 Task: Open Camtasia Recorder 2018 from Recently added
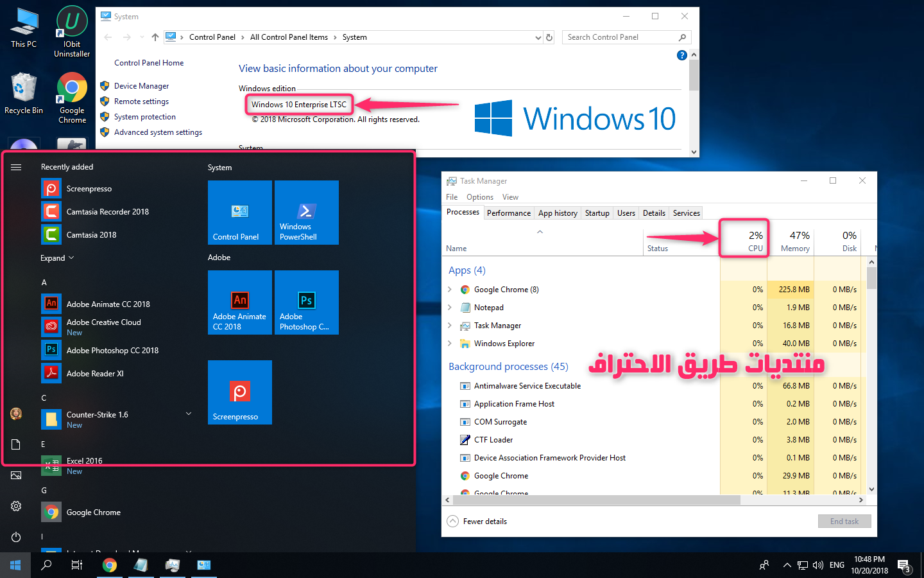[x=107, y=212]
